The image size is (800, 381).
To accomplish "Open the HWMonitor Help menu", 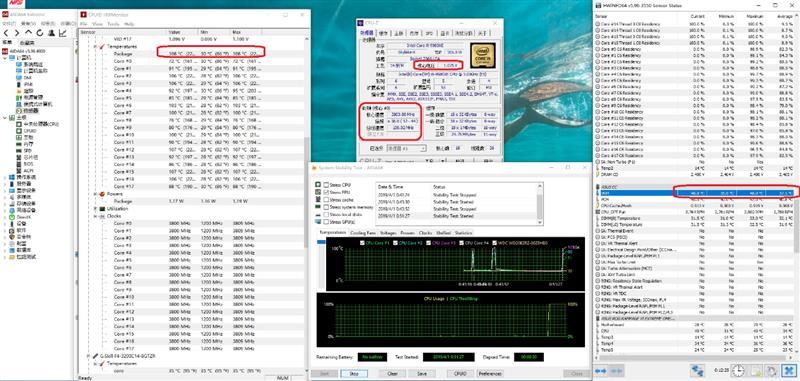I will click(129, 24).
